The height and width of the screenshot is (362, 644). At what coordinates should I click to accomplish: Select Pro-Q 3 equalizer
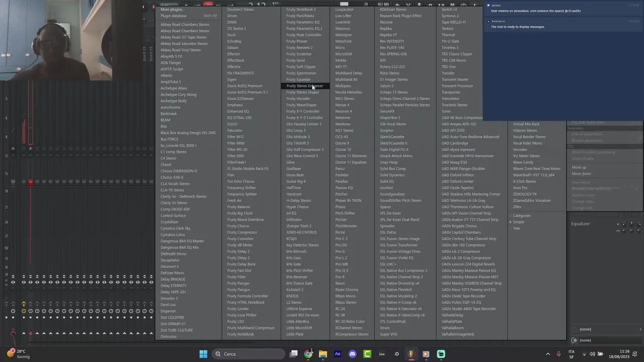342,270
